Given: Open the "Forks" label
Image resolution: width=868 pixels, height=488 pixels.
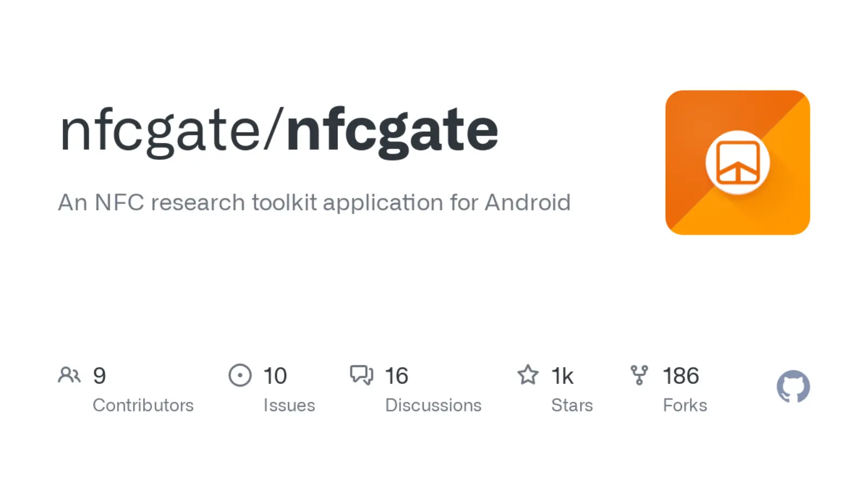Looking at the screenshot, I should click(685, 405).
